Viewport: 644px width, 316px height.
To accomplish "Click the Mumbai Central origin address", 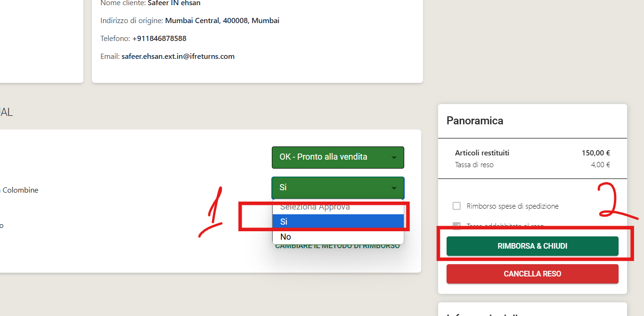I will click(x=222, y=21).
